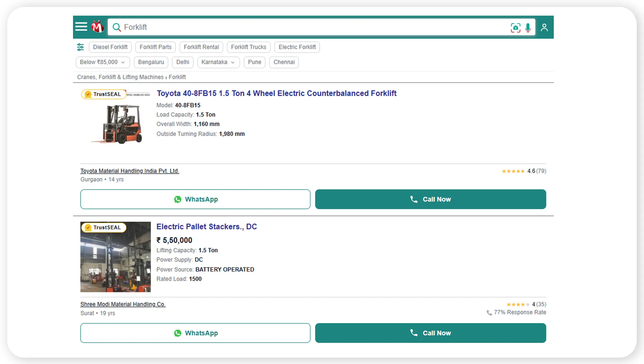Select the Diesel Forklift chip
Viewport: 644px width, 364px height.
(110, 47)
